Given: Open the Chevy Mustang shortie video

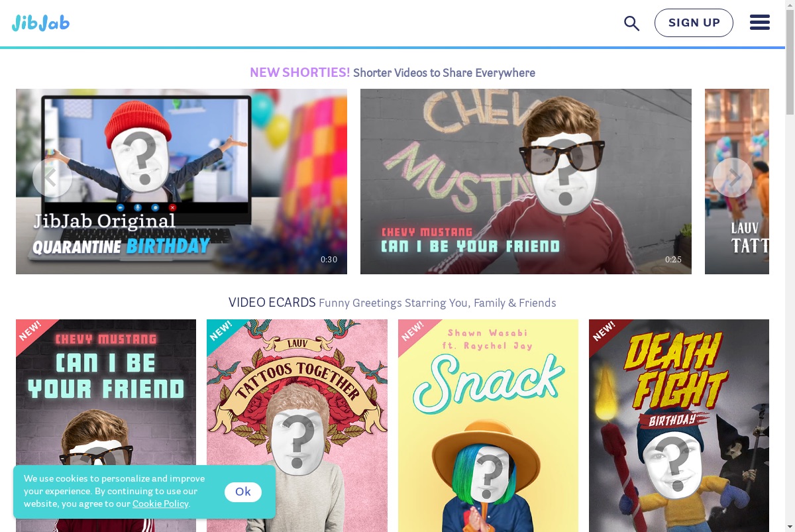Looking at the screenshot, I should tap(526, 182).
